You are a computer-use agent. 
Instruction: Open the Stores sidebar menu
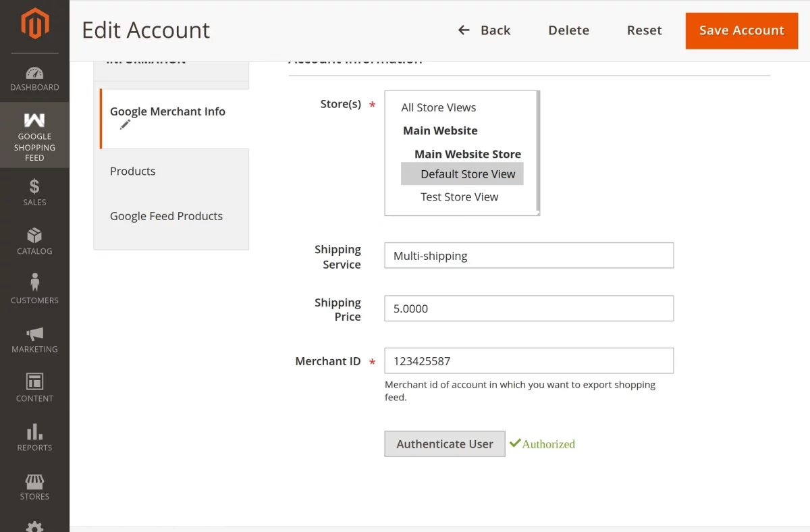[x=34, y=486]
